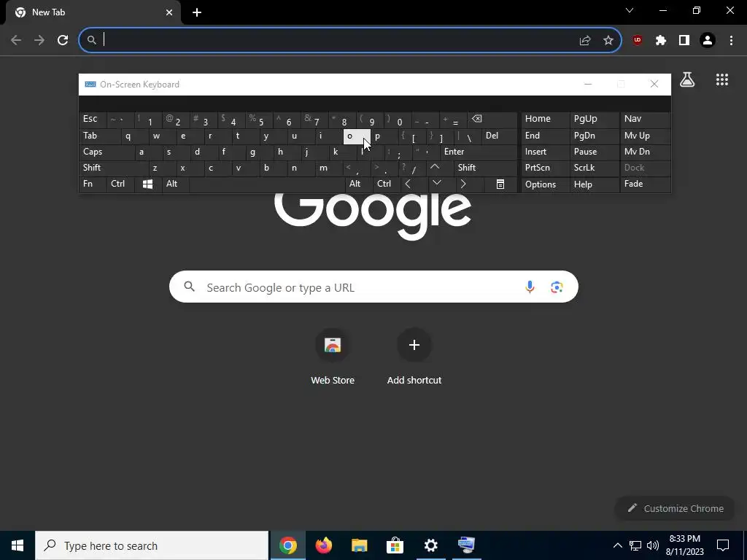Click the Del key on On-Screen Keyboard
Viewport: 747px width, 560px height.
[x=499, y=136]
